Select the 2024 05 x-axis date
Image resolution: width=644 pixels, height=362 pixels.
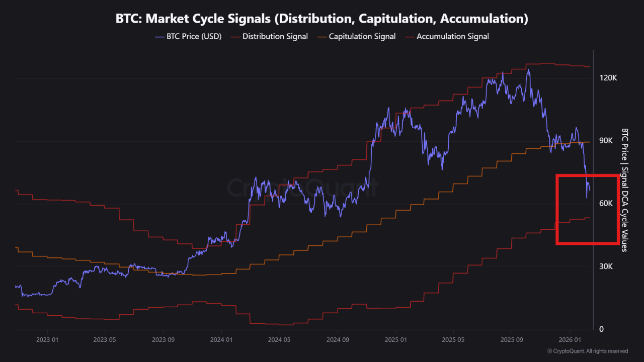click(280, 339)
